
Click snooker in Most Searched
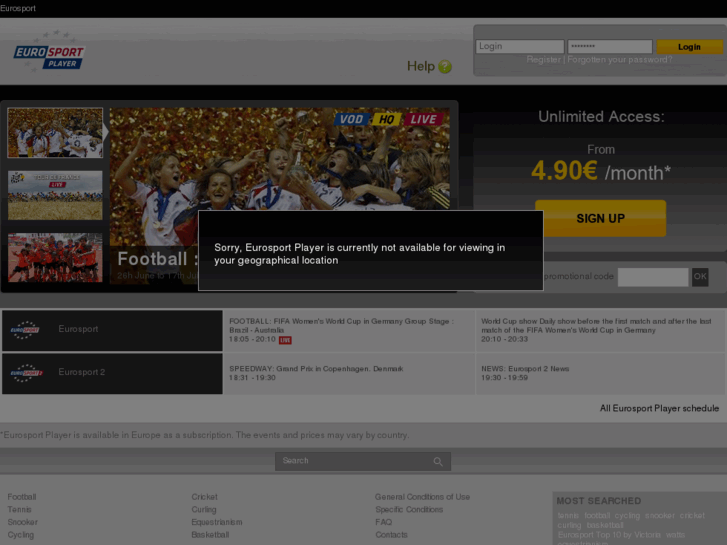pos(660,516)
